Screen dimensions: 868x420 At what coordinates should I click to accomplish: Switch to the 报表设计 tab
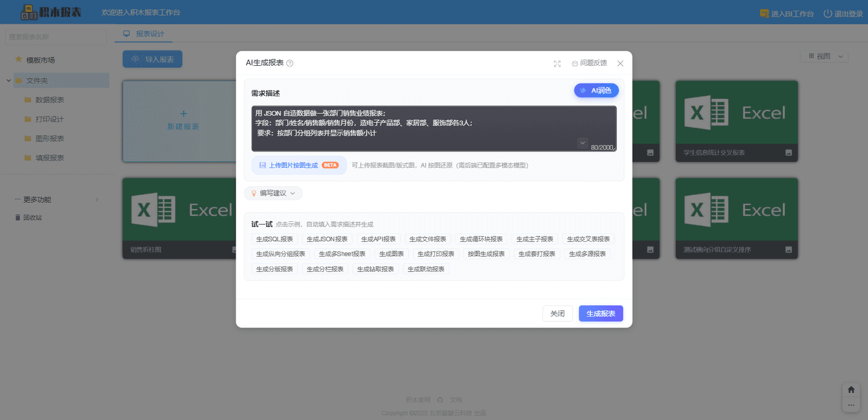(x=144, y=34)
